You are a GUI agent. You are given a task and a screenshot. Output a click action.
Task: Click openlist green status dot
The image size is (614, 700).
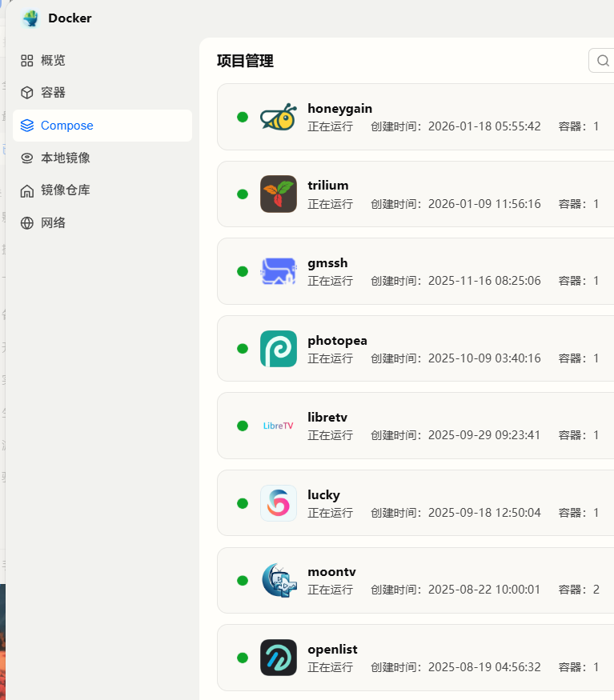point(243,658)
